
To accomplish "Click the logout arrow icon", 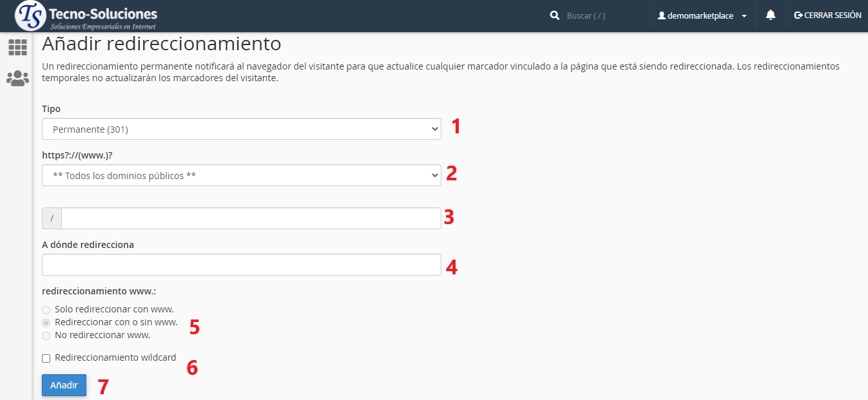I will point(798,15).
